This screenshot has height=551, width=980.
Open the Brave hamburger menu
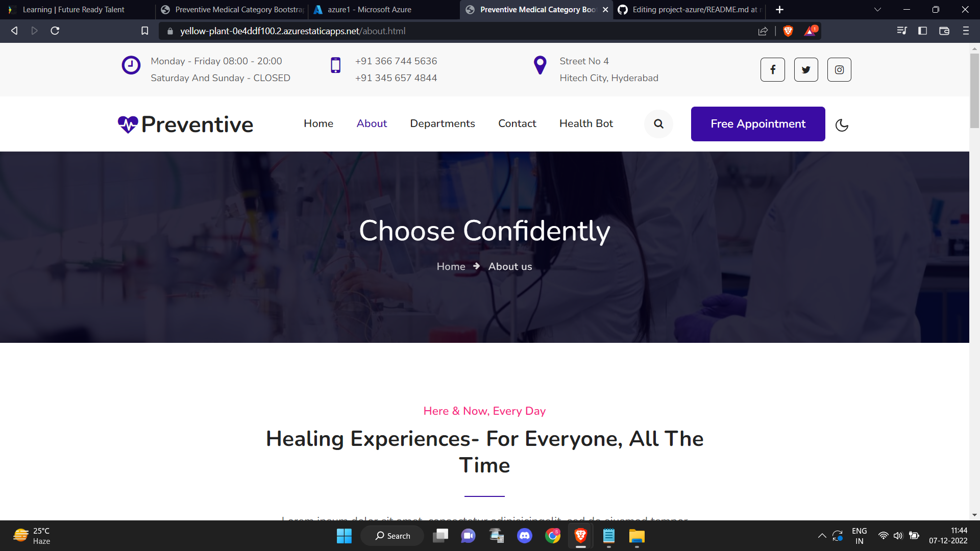pos(966,31)
